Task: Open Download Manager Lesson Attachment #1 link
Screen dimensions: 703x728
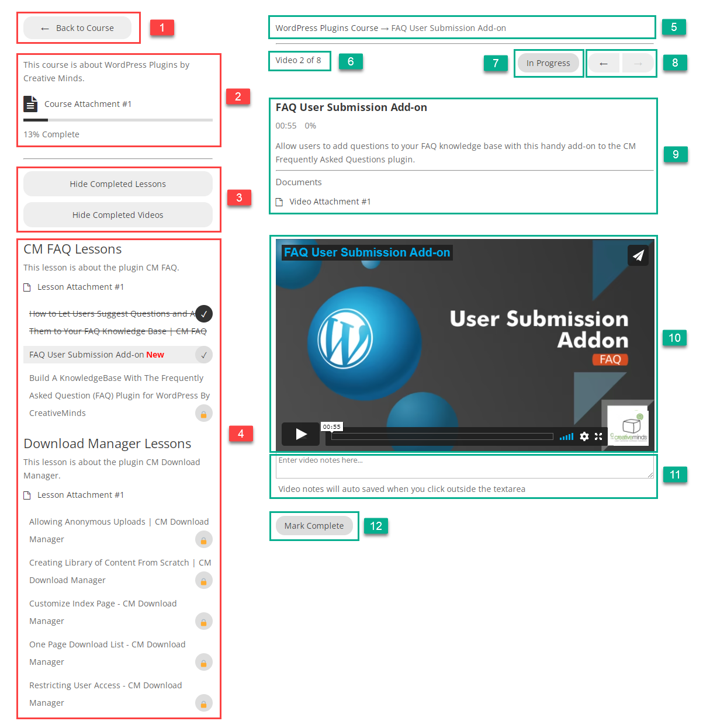Action: (81, 495)
